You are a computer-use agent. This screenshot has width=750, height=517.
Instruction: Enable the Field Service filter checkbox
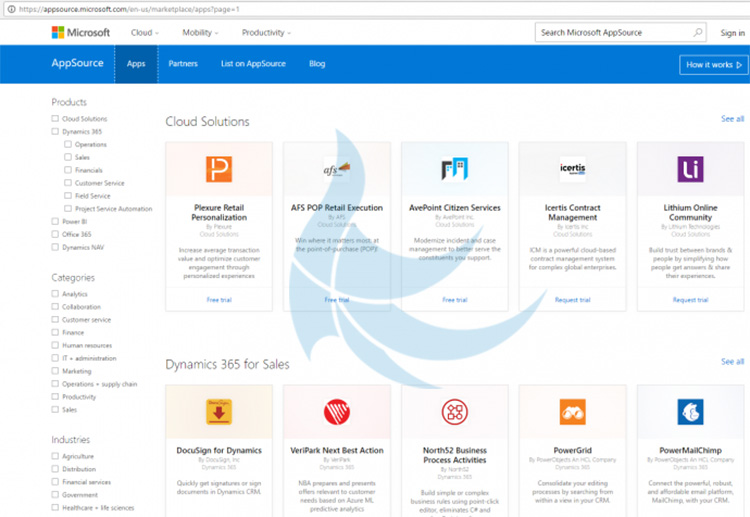(x=68, y=196)
